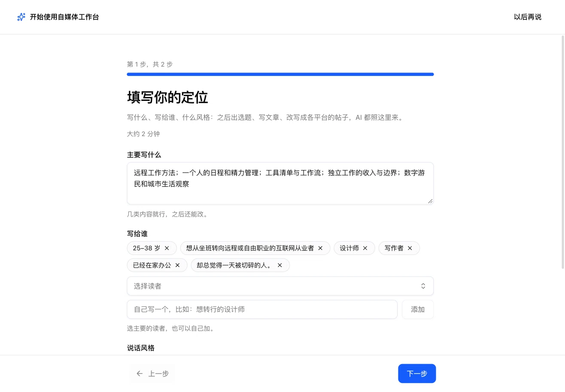Go to the next step with "下一步"
This screenshot has width=565, height=392.
pos(417,374)
